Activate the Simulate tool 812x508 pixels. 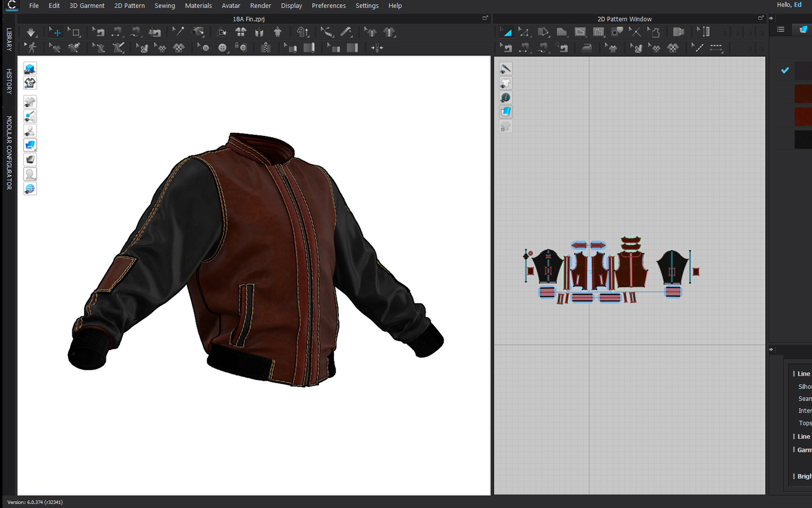(31, 32)
